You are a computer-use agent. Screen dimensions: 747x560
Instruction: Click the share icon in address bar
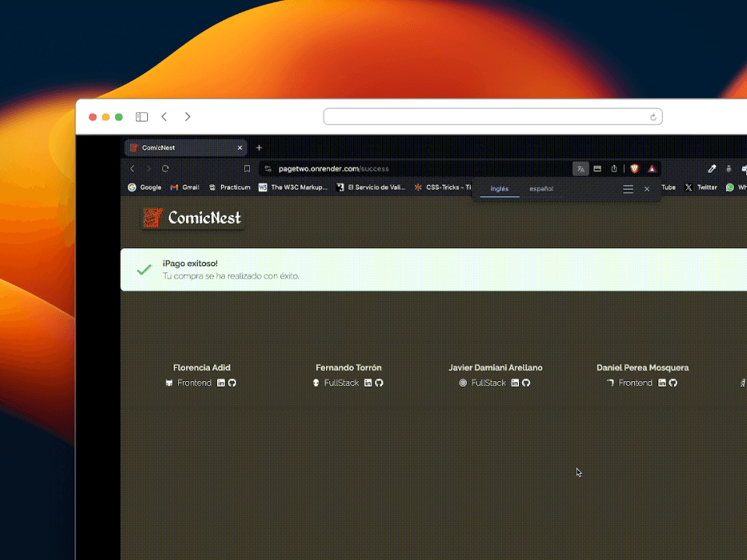point(614,169)
